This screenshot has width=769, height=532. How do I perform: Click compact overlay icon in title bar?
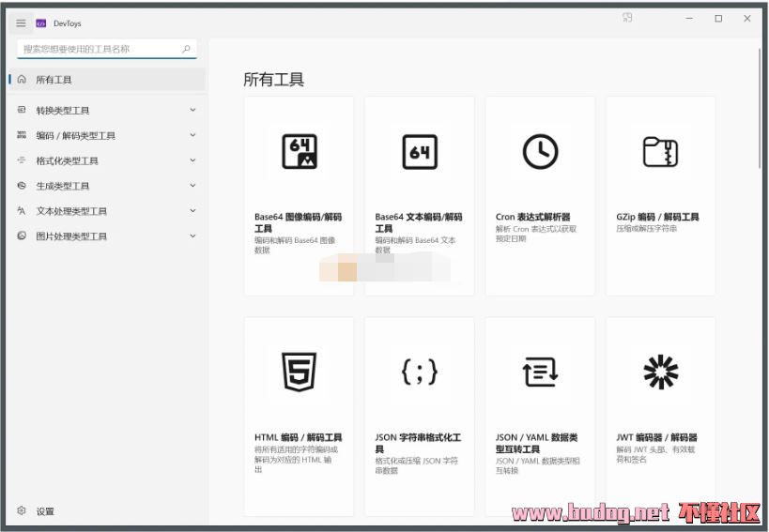tap(627, 18)
